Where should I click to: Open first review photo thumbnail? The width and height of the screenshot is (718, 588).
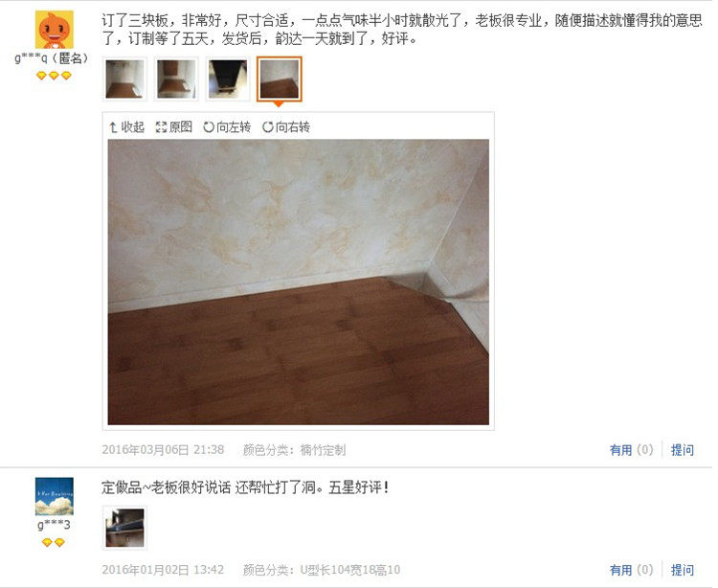(124, 79)
